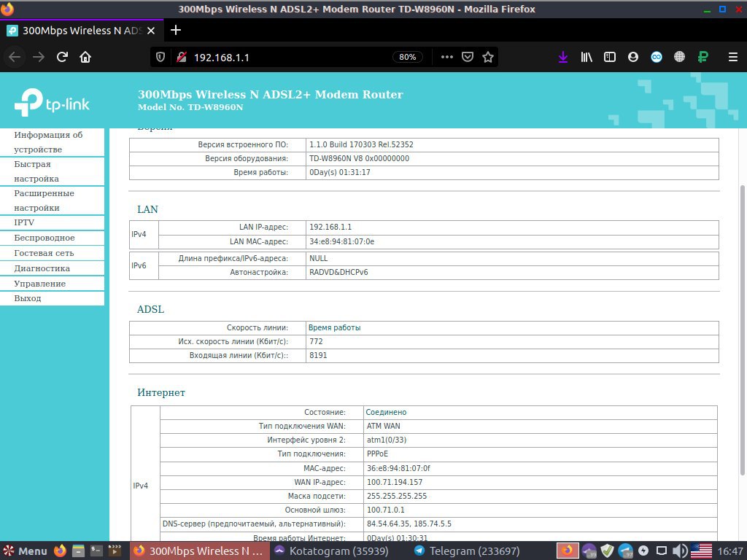Open Firefox downloads panel
The width and height of the screenshot is (747, 560).
pos(563,57)
